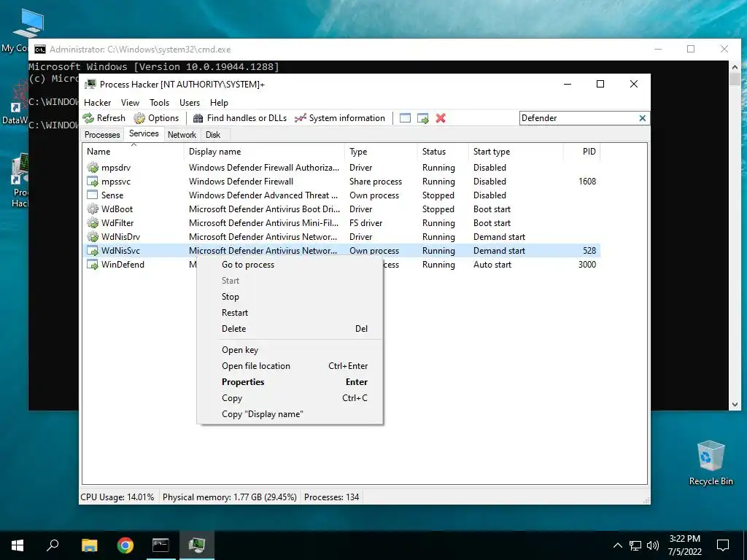Show hidden system tray icons
This screenshot has width=747, height=560.
(x=617, y=545)
